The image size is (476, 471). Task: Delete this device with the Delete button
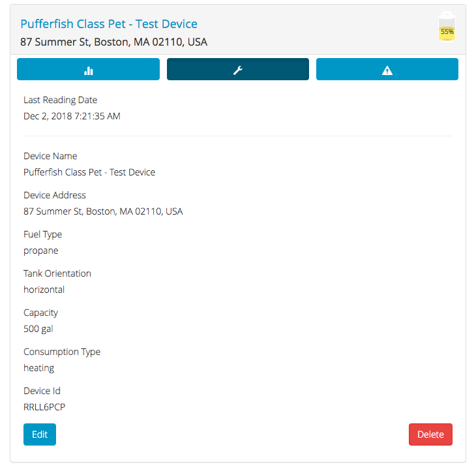coord(430,434)
